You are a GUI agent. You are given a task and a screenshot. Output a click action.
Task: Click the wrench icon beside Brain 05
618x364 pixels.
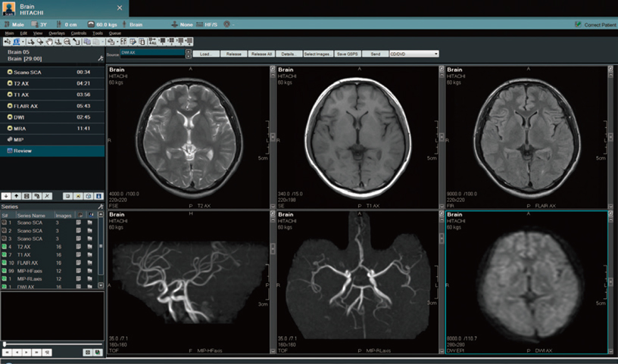[x=100, y=58]
